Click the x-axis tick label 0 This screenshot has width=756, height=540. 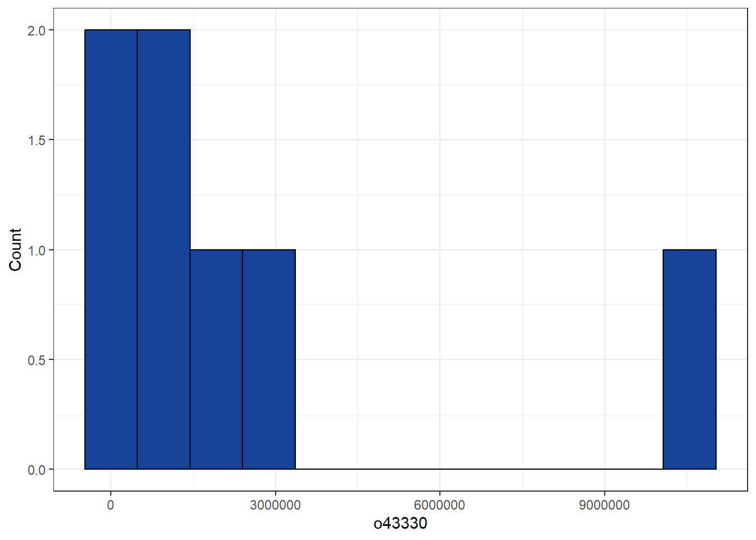tap(110, 505)
